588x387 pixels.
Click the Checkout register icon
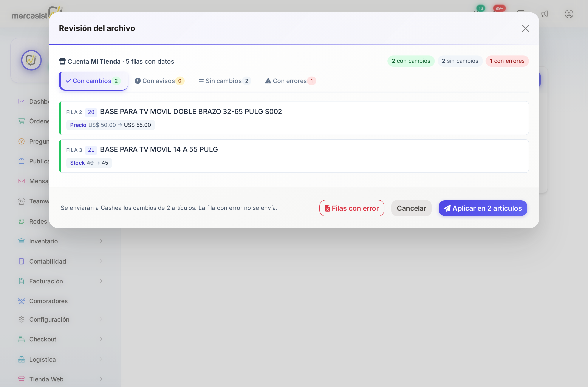point(22,339)
